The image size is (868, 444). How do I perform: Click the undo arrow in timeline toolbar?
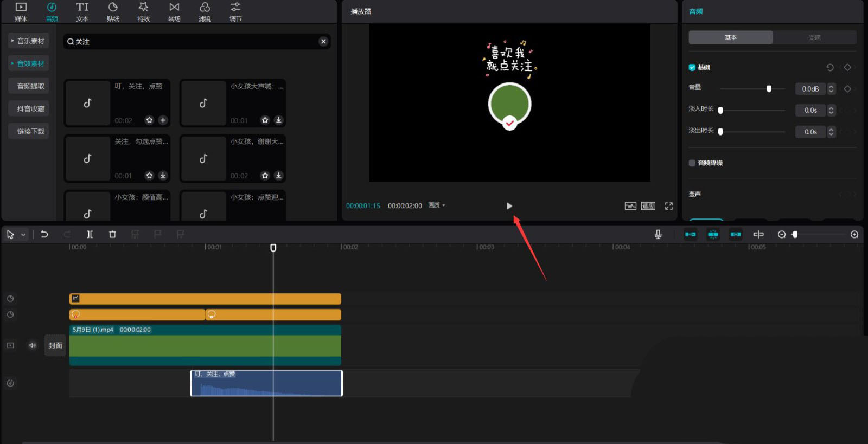click(x=44, y=234)
